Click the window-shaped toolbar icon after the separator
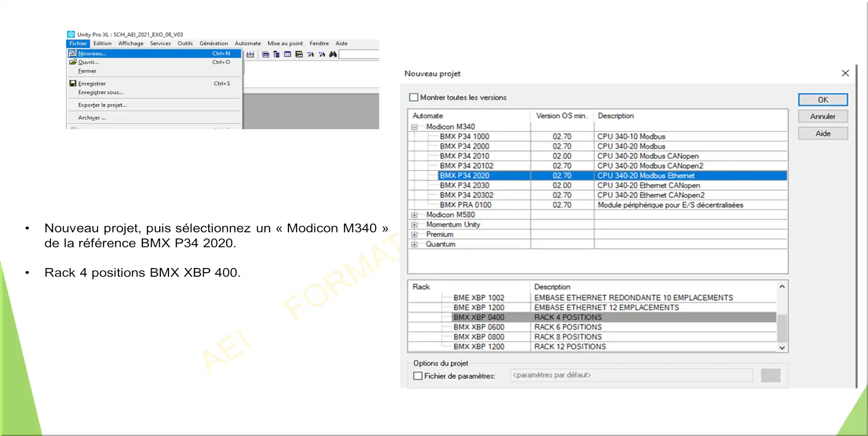868x436 pixels. coord(266,54)
